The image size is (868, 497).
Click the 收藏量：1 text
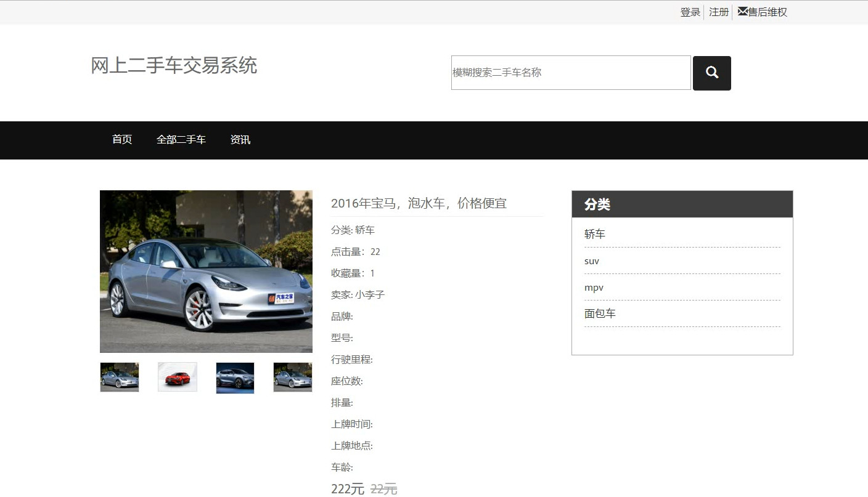353,273
